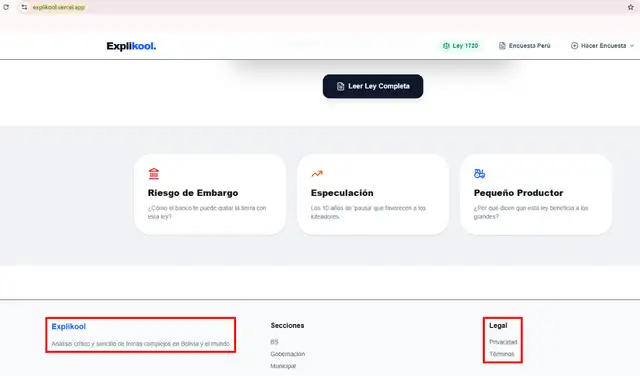Open the BS footer section link

[274, 342]
